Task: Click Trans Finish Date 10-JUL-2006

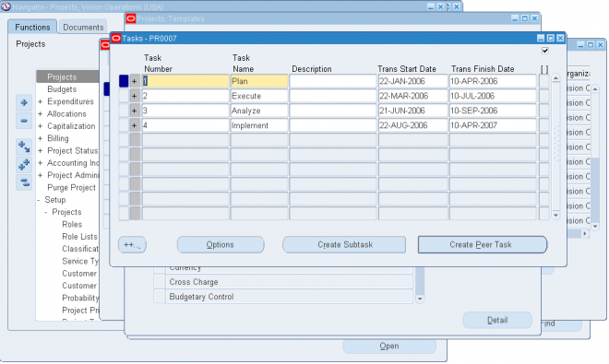Action: (493, 96)
